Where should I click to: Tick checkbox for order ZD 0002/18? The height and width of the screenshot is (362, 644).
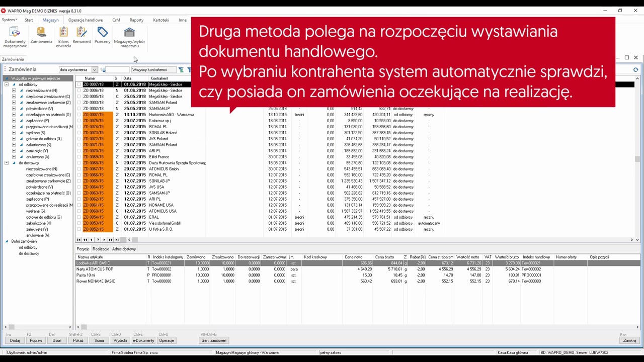[x=79, y=109]
